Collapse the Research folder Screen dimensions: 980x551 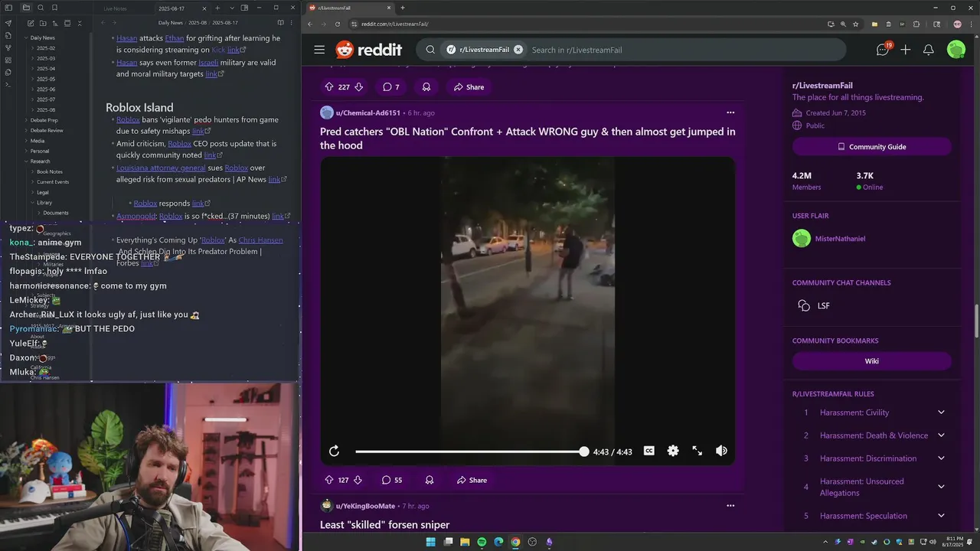click(x=38, y=161)
